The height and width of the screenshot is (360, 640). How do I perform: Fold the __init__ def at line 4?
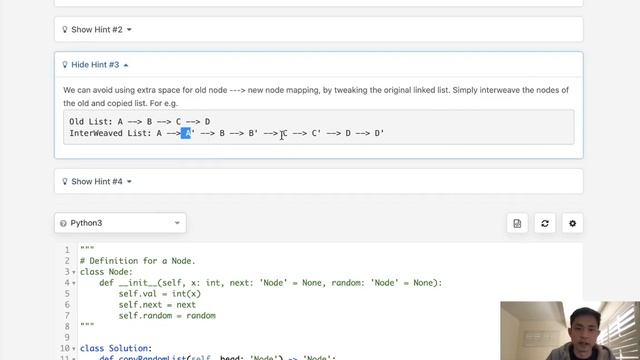click(x=74, y=283)
